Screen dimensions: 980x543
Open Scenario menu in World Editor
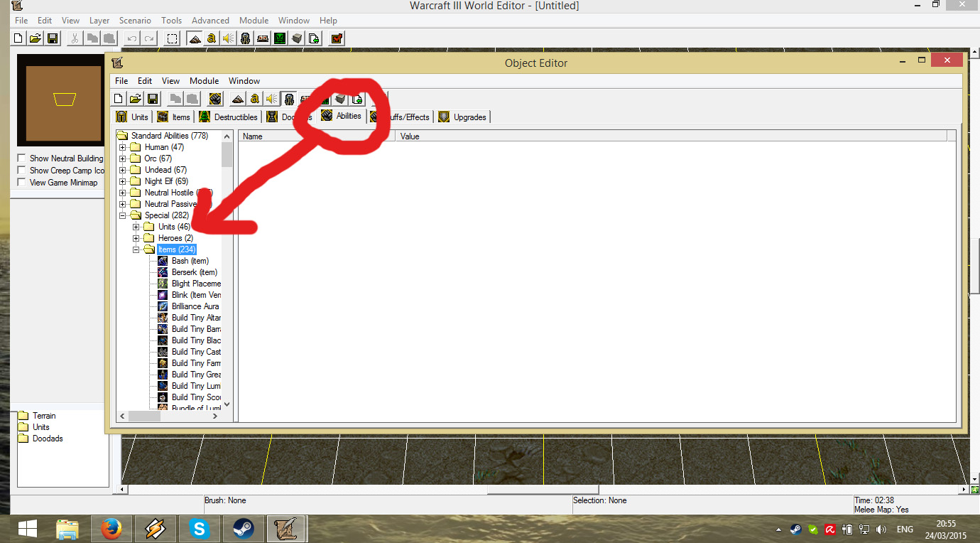135,21
